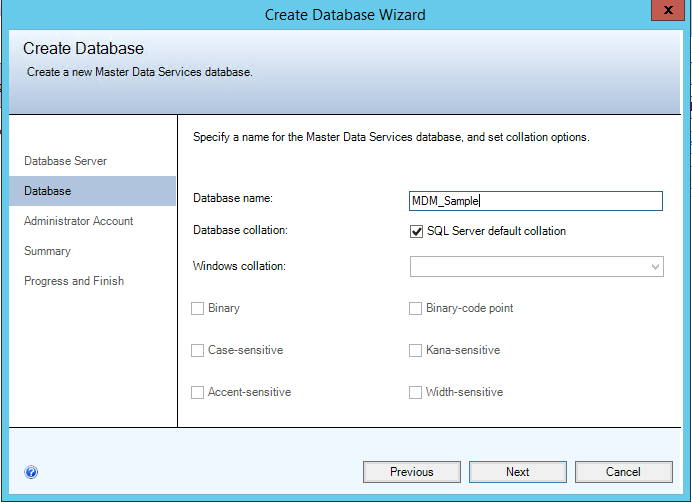Open the help icon at bottom left
This screenshot has height=502, width=692.
31,472
